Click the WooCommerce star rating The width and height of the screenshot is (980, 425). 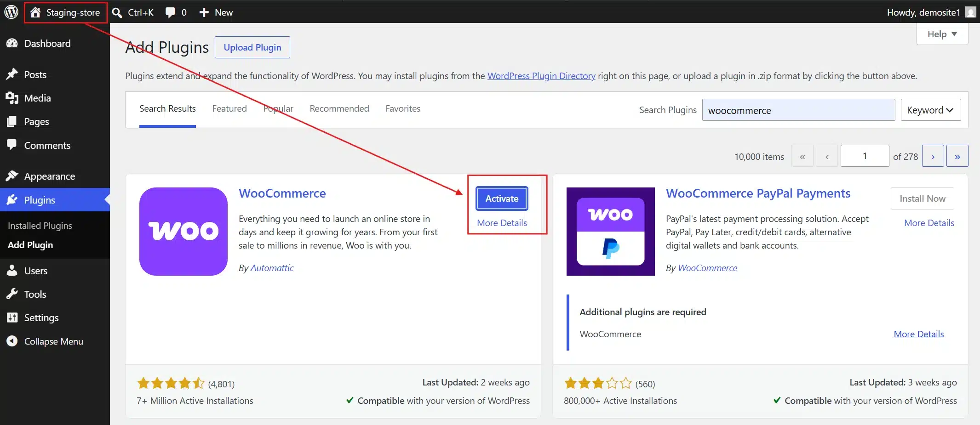pyautogui.click(x=171, y=383)
